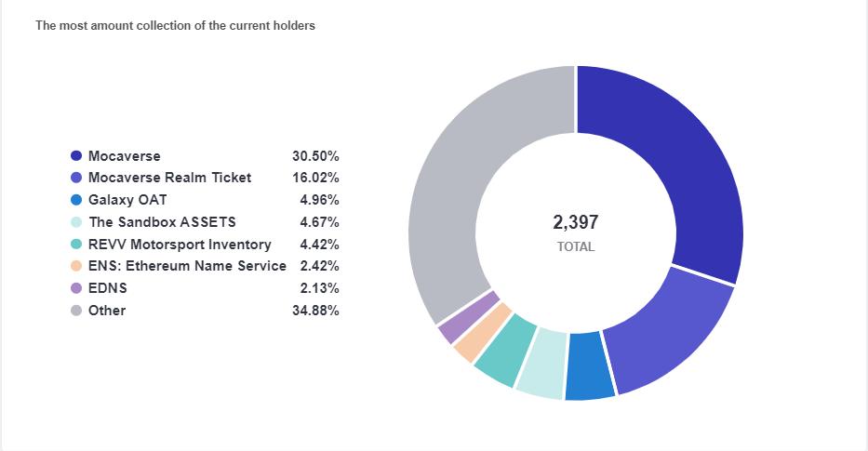Click The Sandbox ASSETS legend dot

(x=76, y=222)
